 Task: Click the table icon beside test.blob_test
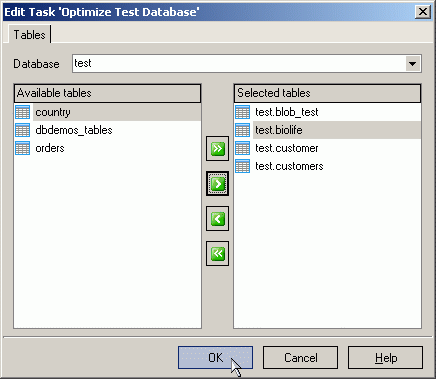[x=242, y=112]
